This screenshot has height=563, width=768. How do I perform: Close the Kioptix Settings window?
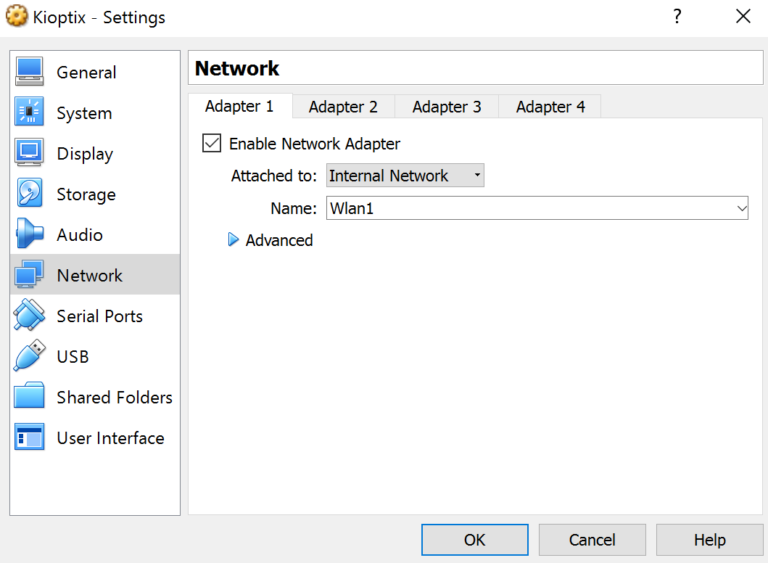pos(743,16)
